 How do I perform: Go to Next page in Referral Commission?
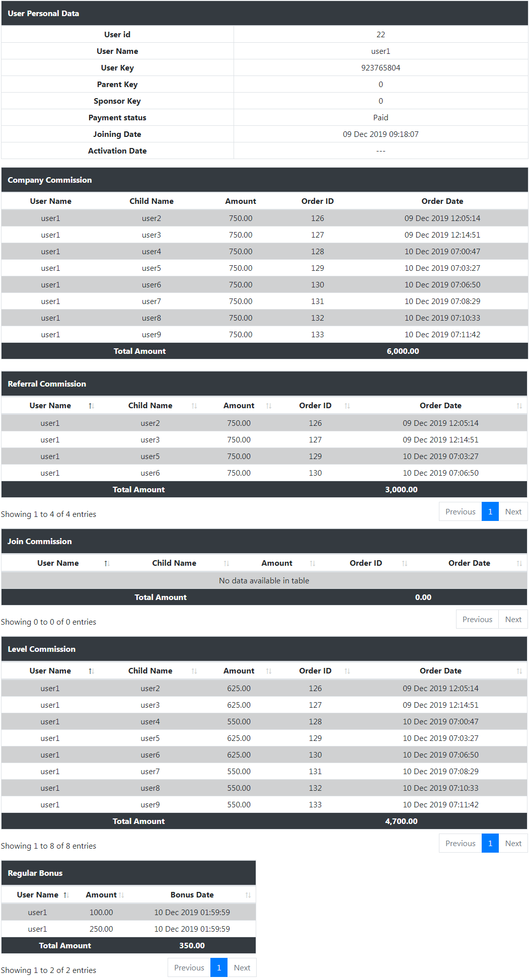[513, 512]
